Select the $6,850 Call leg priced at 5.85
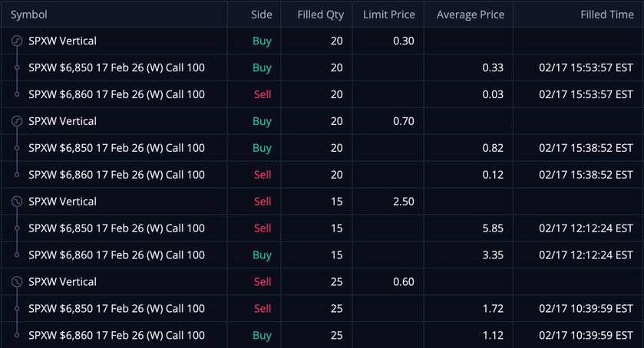The height and width of the screenshot is (348, 644). point(116,228)
